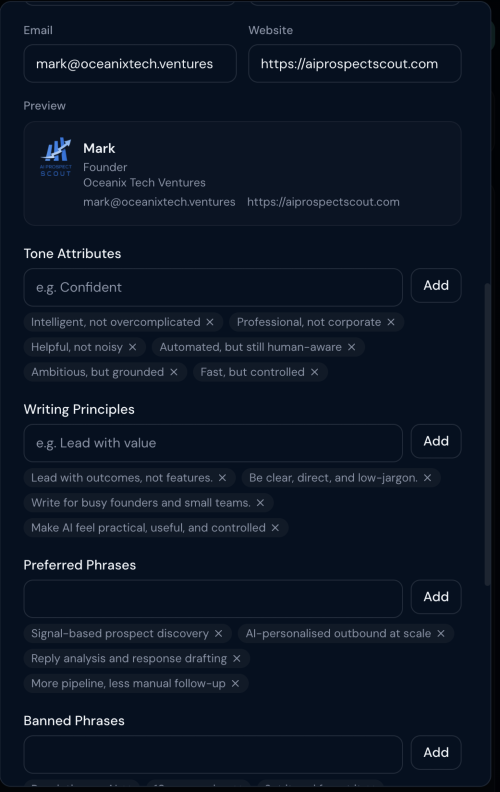Remove 'Reply analysis and response drafting' phrase
Viewport: 500px width, 792px height.
coord(236,659)
